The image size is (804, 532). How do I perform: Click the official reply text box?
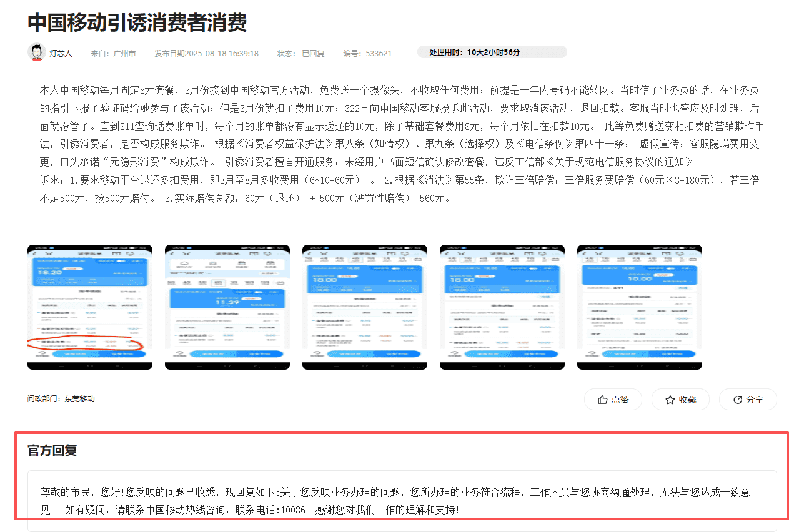click(x=401, y=500)
